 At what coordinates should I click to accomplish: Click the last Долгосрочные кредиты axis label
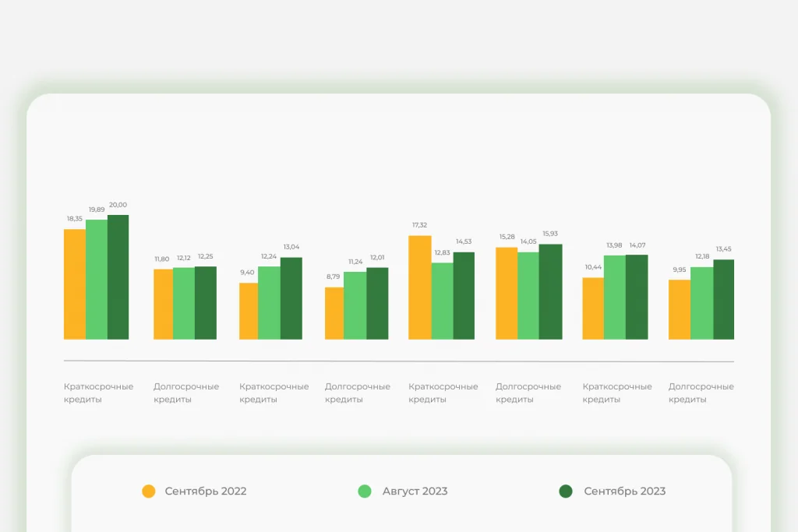pyautogui.click(x=701, y=393)
